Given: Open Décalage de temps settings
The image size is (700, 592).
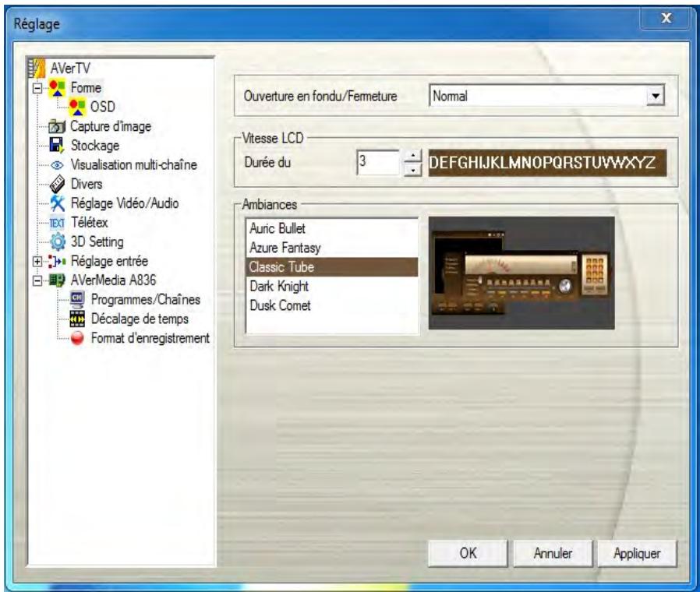Looking at the screenshot, I should click(140, 319).
